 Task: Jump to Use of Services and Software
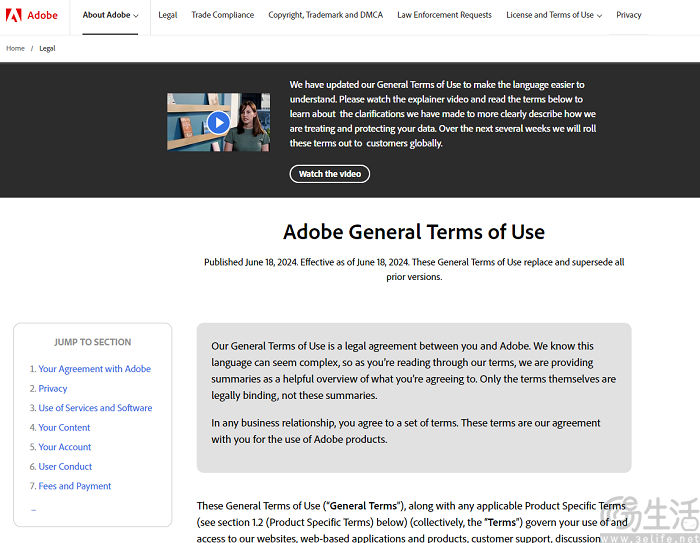pyautogui.click(x=95, y=408)
